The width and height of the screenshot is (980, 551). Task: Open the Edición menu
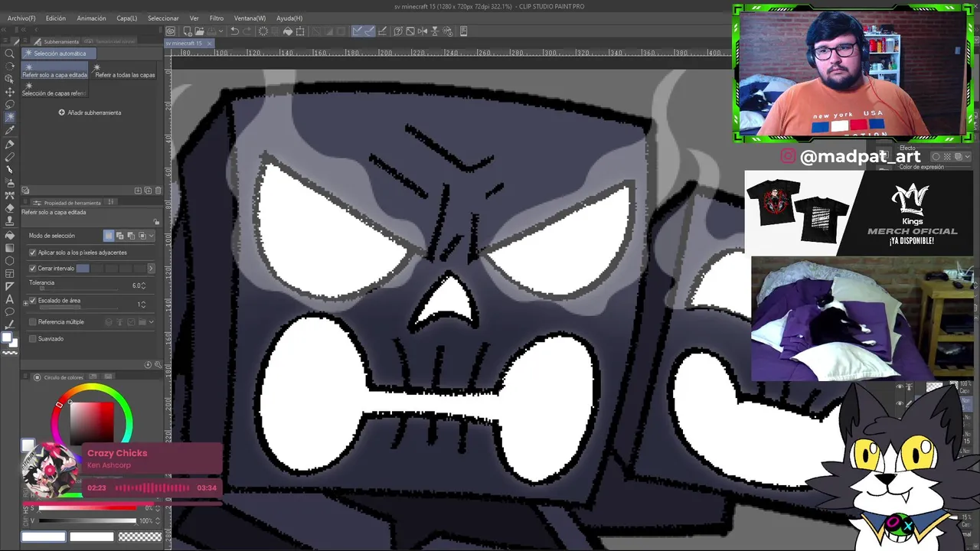(x=55, y=18)
